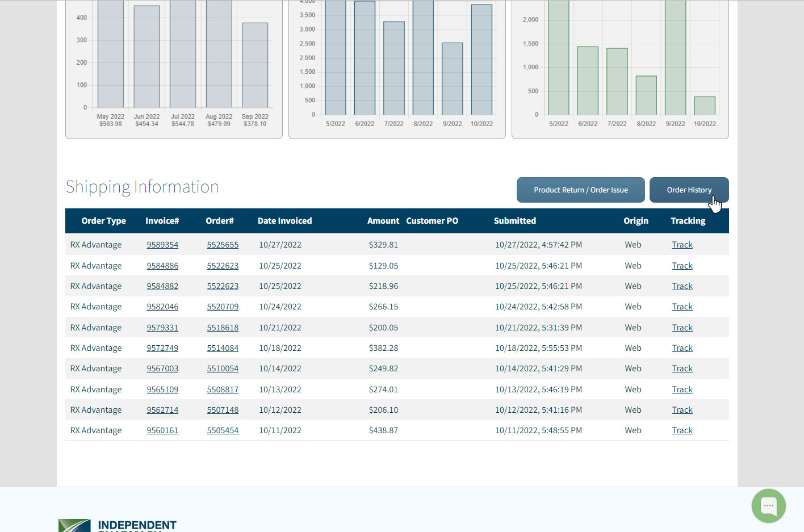Open invoice 9562714
This screenshot has width=804, height=532.
(162, 410)
